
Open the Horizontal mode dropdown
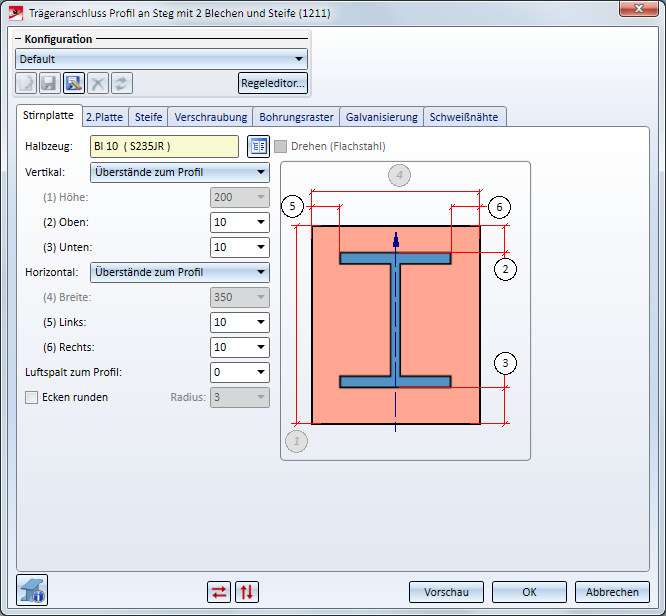tap(261, 272)
